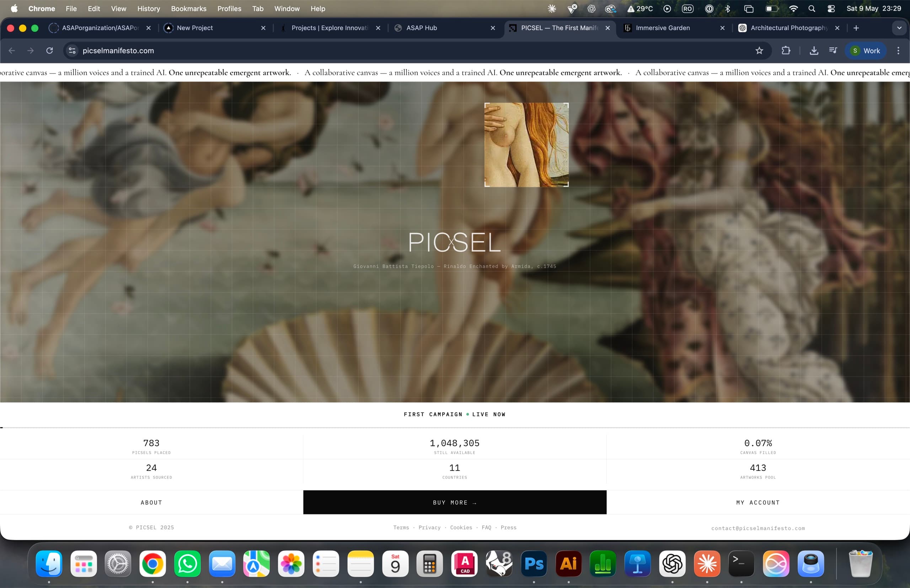Open the History menu in menu bar
The image size is (910, 588).
(x=149, y=9)
